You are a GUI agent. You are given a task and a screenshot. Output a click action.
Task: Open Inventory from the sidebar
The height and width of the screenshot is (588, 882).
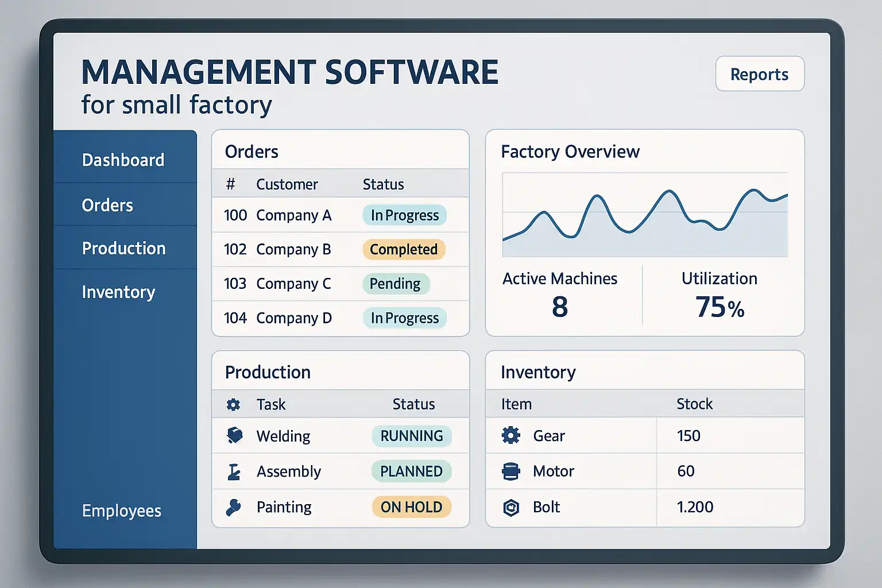118,292
